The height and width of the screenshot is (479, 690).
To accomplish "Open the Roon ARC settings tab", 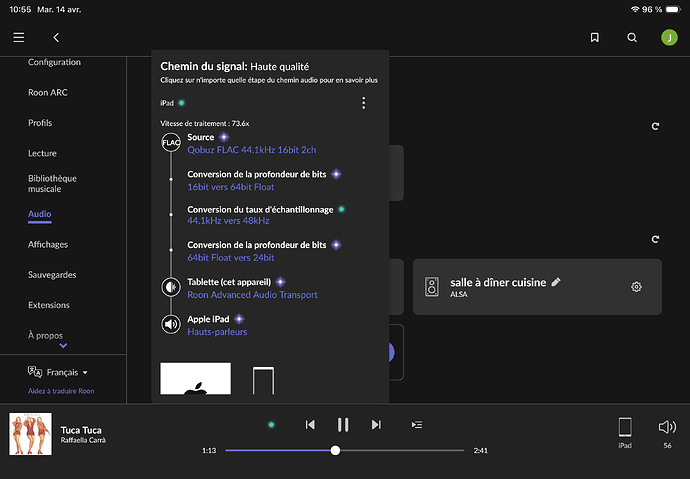I will click(48, 92).
